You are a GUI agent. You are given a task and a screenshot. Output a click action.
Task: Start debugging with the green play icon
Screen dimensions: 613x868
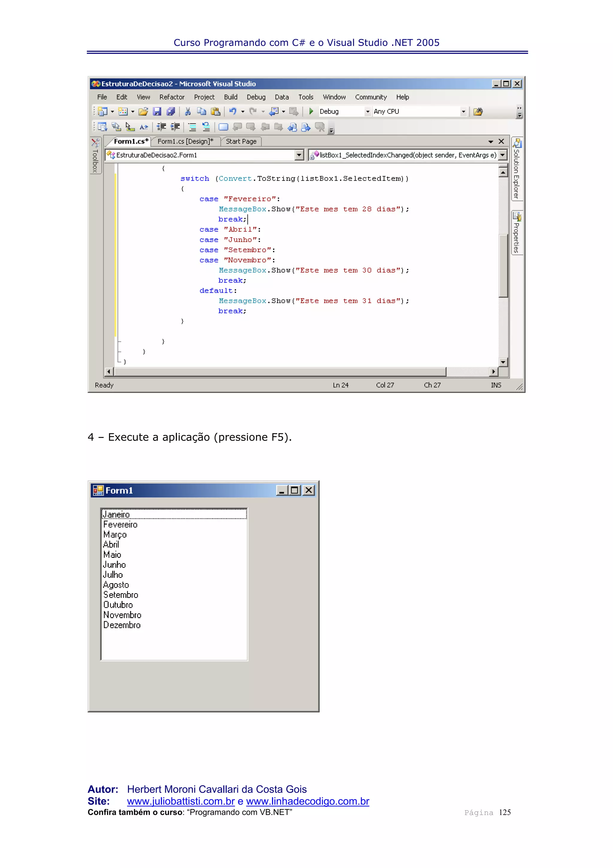coord(311,111)
